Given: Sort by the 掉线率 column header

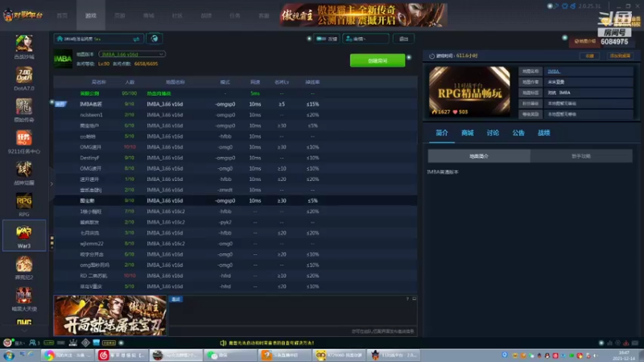Looking at the screenshot, I should click(x=312, y=82).
